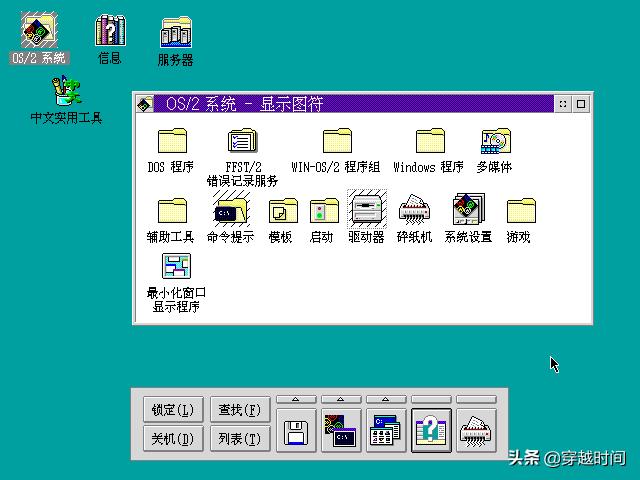Image resolution: width=640 pixels, height=480 pixels.
Task: Click the 关机(D) shutdown button
Action: [173, 438]
